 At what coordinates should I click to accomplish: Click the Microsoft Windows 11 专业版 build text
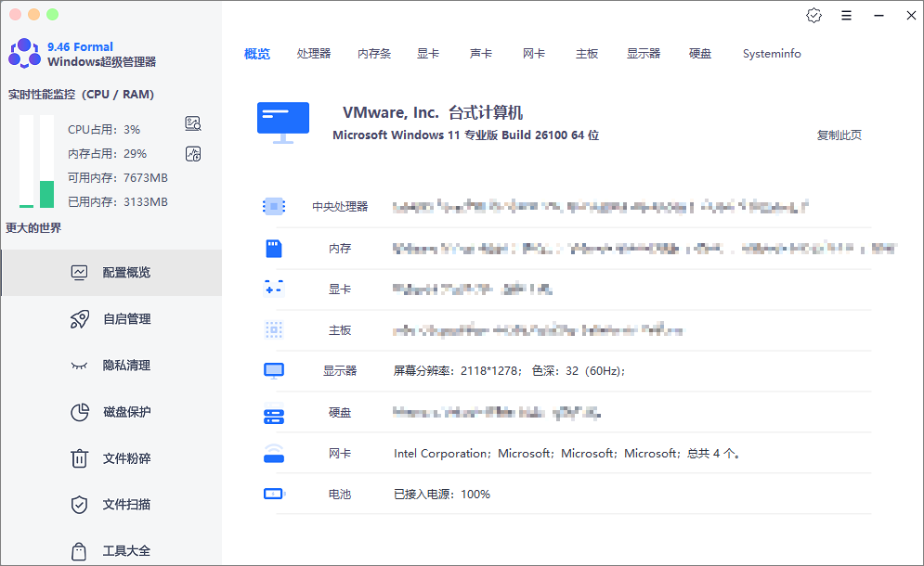(x=465, y=135)
